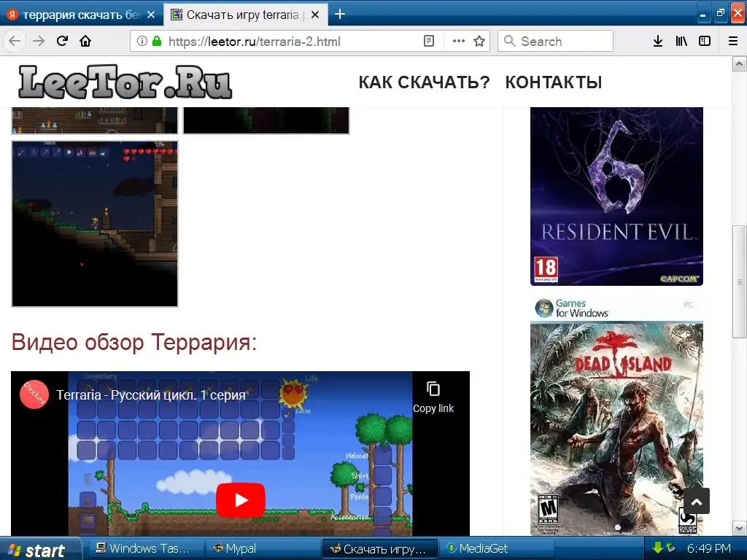Click the green padlock security icon
Viewport: 747px width, 560px height.
[157, 41]
